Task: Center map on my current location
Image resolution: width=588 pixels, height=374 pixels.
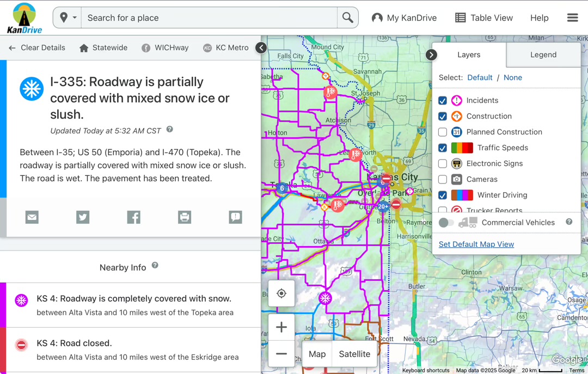Action: tap(281, 293)
